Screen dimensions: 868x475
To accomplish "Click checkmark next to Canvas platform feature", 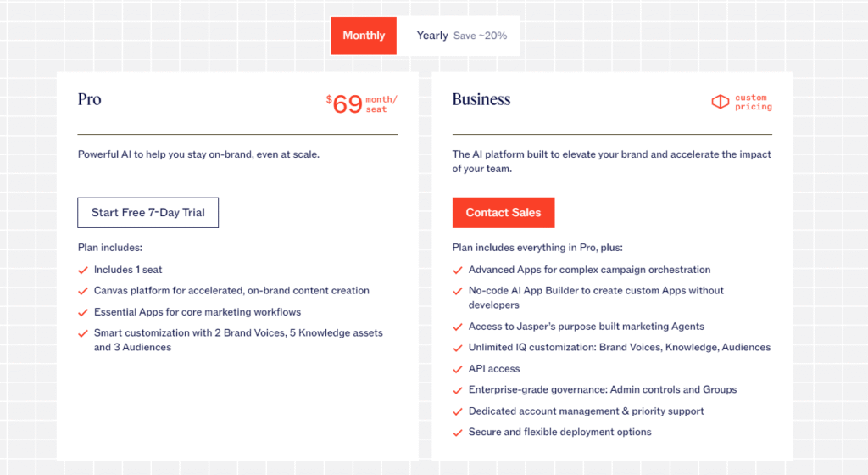I will click(x=83, y=291).
